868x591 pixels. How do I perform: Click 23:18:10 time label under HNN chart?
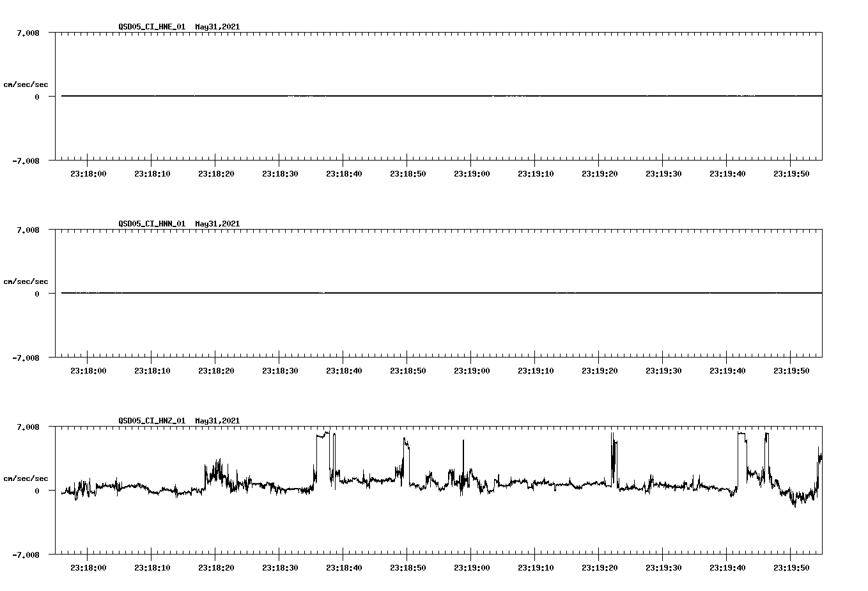point(152,371)
